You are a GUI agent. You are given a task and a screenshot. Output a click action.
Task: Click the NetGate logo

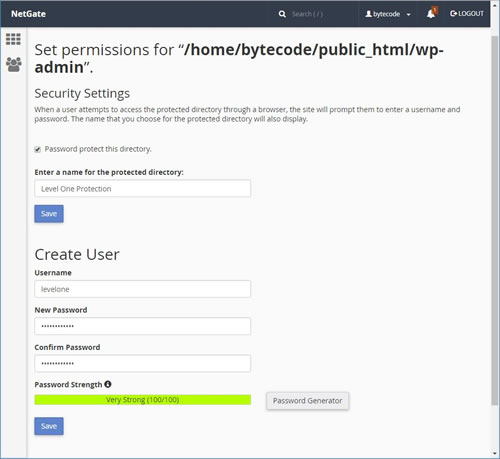(28, 14)
